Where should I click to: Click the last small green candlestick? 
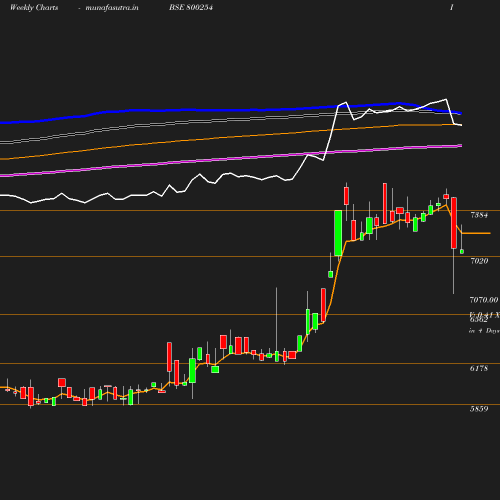[462, 251]
